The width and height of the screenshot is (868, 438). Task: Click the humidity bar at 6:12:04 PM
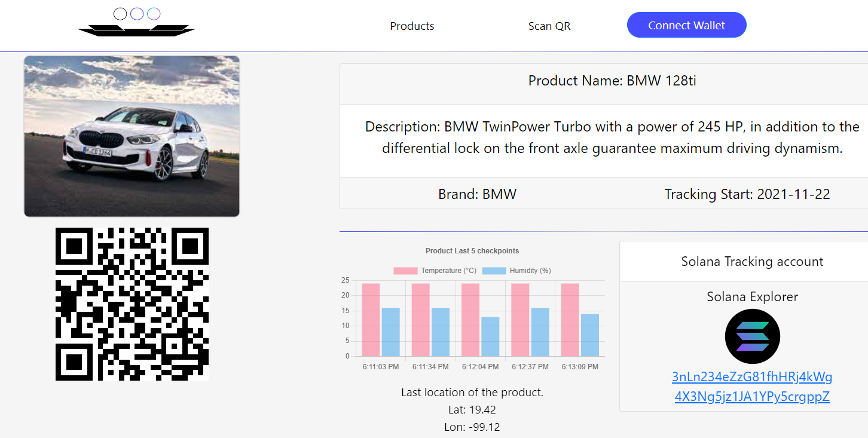click(490, 336)
